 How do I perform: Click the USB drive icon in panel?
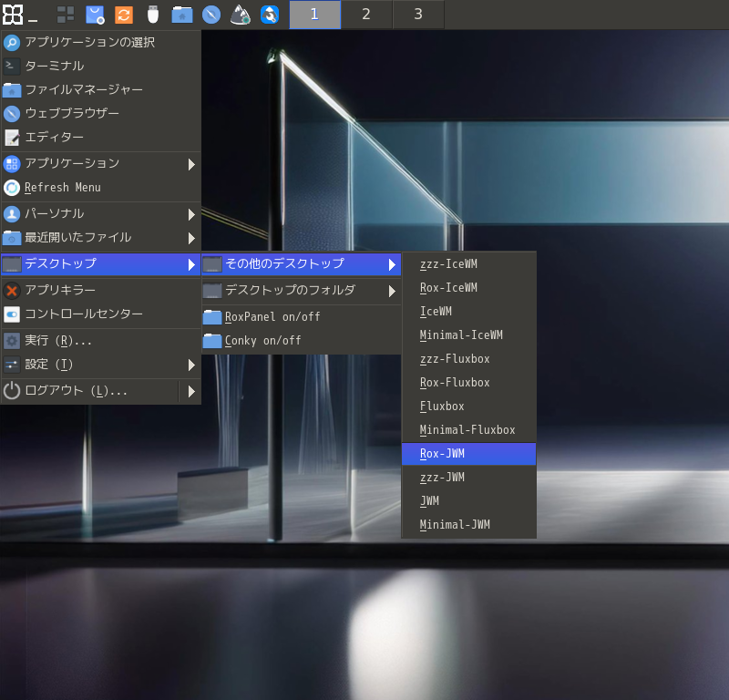[x=153, y=15]
